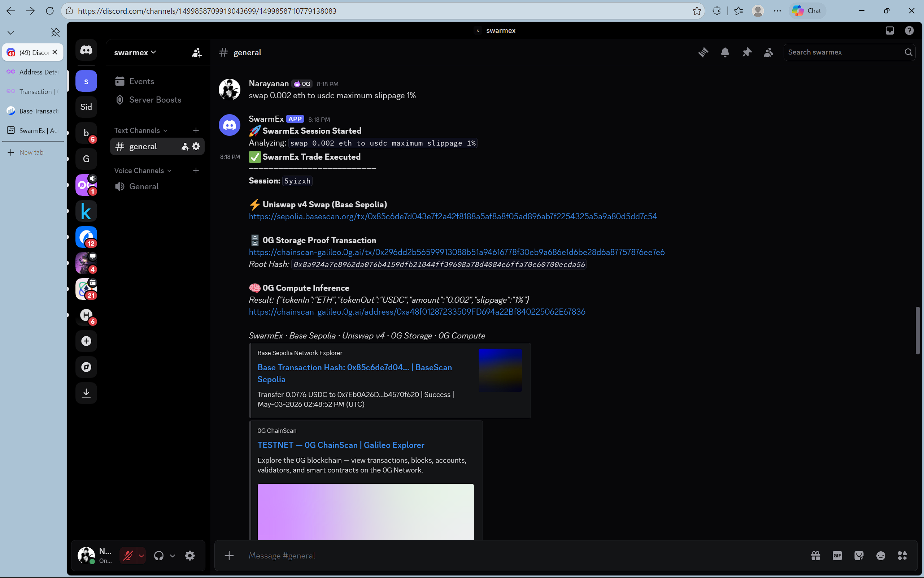Open the chainscan-galileo address link
This screenshot has width=924, height=578.
(x=417, y=312)
